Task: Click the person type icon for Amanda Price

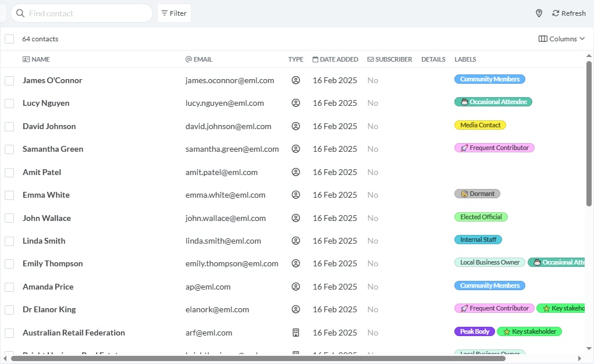Action: [296, 287]
